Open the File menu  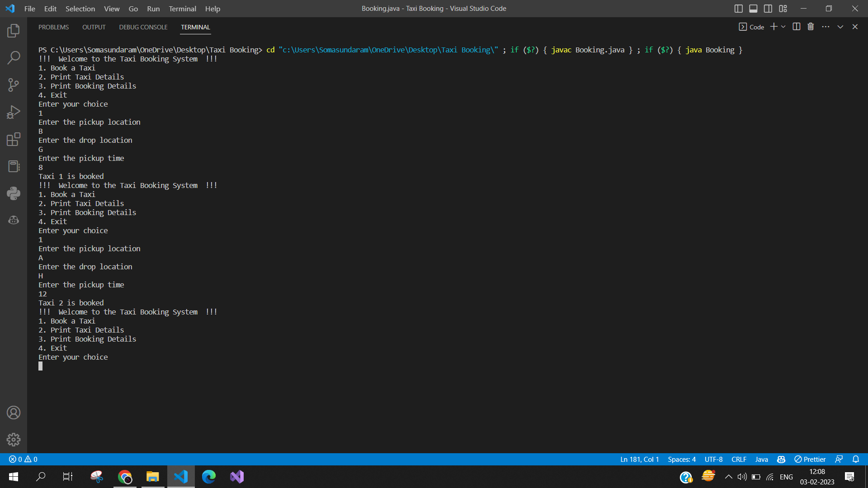(x=29, y=9)
